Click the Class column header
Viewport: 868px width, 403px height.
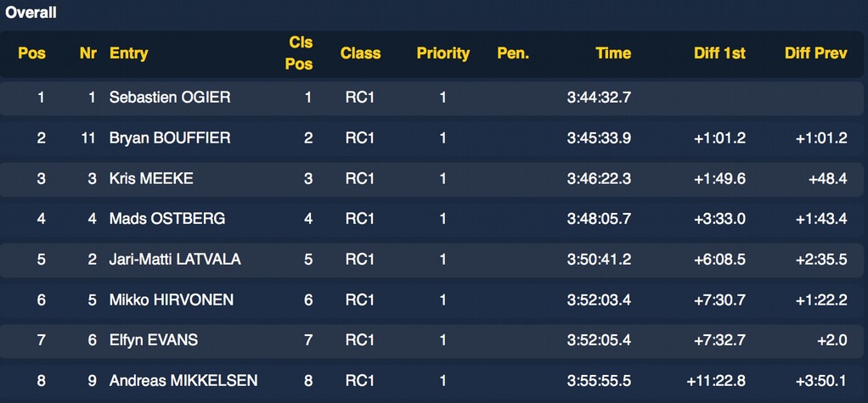pyautogui.click(x=360, y=53)
